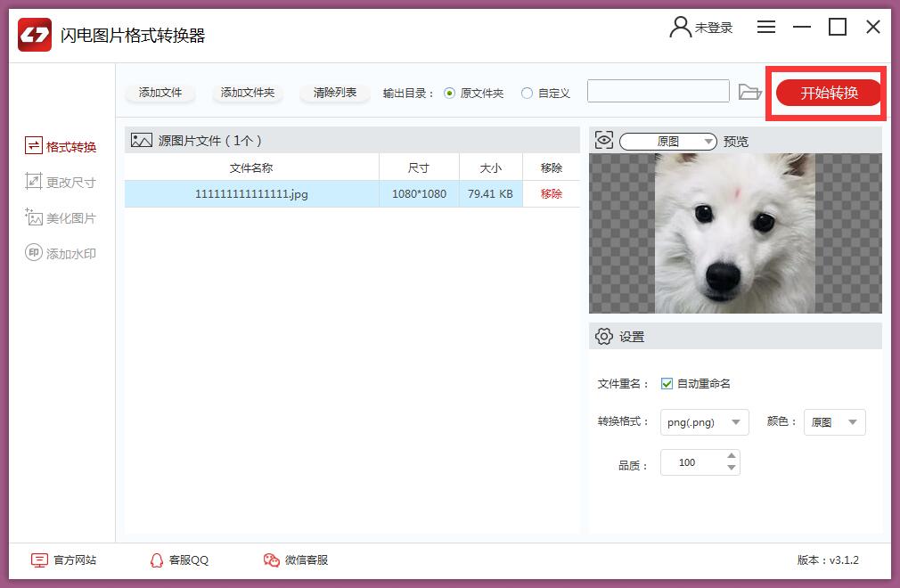The width and height of the screenshot is (900, 588).
Task: Click the user profile icon
Action: point(680,27)
